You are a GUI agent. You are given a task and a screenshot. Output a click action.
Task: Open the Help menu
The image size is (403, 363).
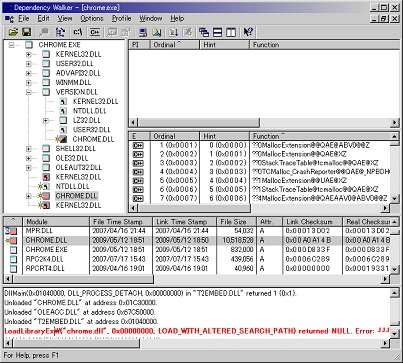177,19
